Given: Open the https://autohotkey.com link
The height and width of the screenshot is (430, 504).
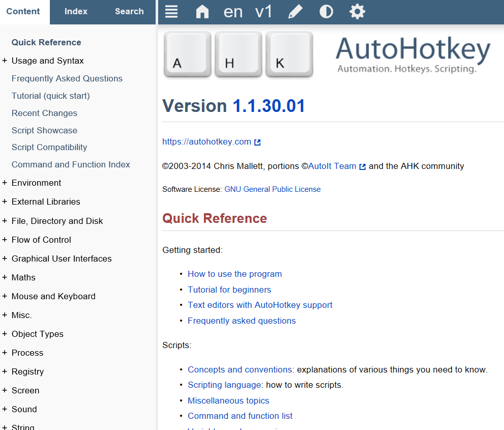Looking at the screenshot, I should pyautogui.click(x=206, y=142).
